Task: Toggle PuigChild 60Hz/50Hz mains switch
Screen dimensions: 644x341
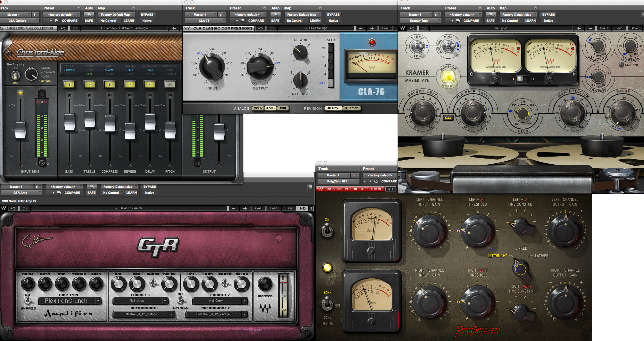Action: pos(327,304)
